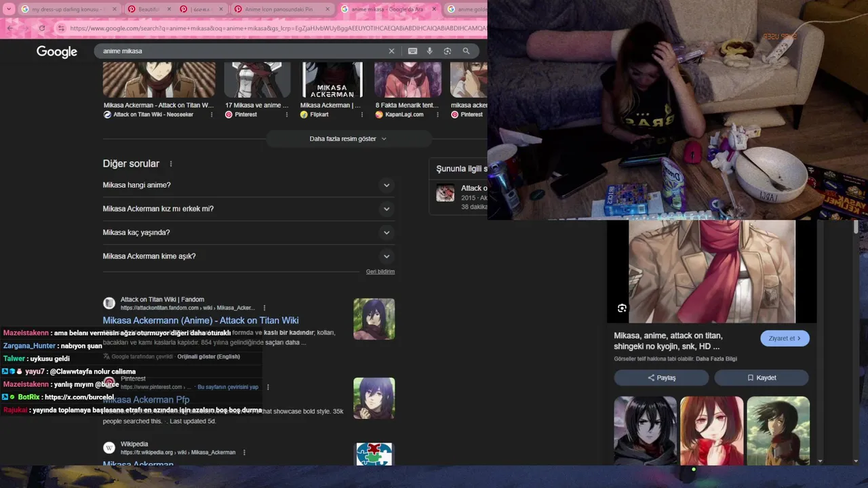Reload the page with the refresh button
Viewport: 868px width, 488px height.
click(x=41, y=28)
